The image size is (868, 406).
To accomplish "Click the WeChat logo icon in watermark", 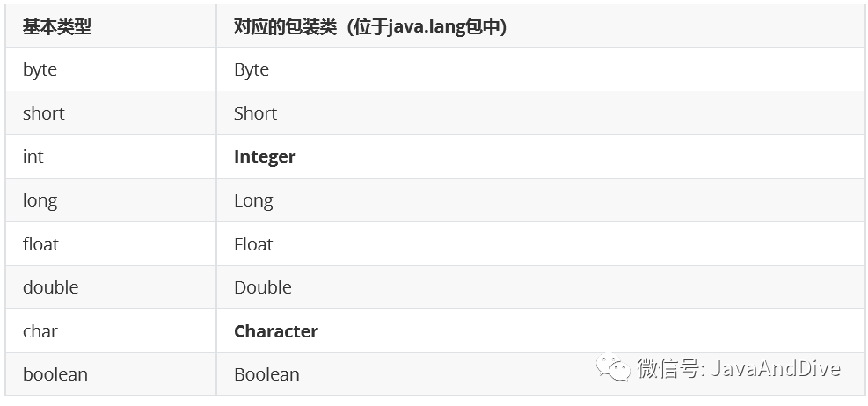I will [x=613, y=367].
